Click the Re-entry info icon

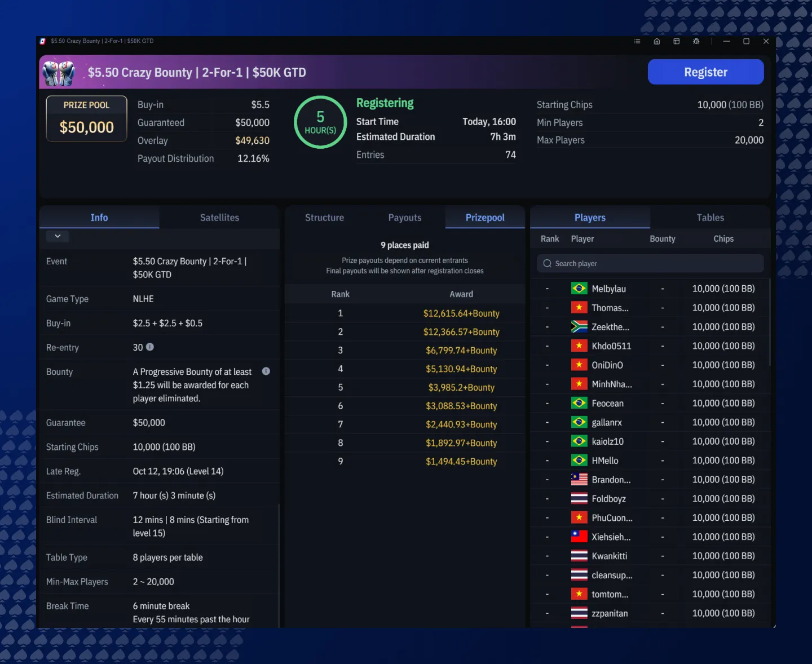tap(150, 347)
